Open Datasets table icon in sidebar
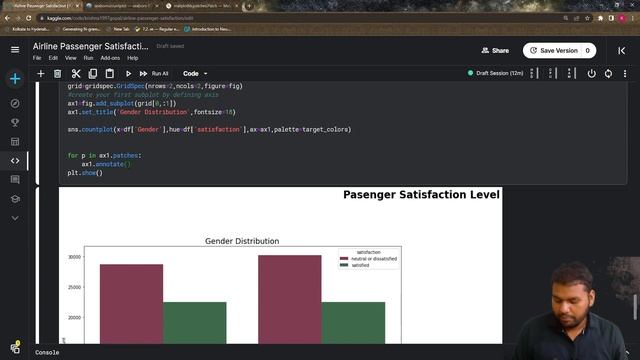The width and height of the screenshot is (640, 360). tap(15, 142)
